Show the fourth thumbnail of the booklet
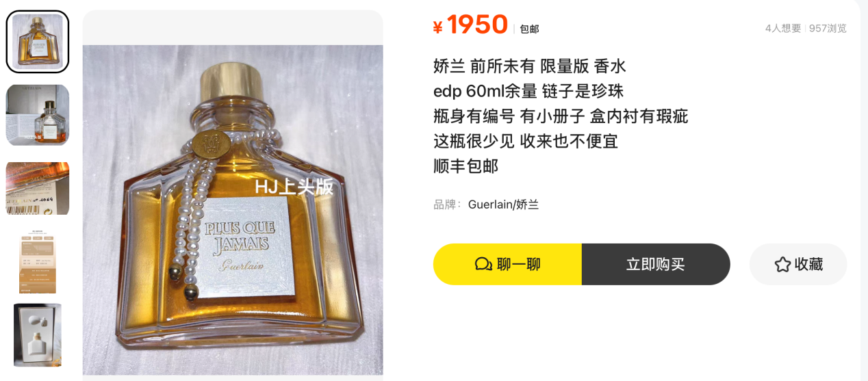This screenshot has height=381, width=868. pyautogui.click(x=38, y=262)
